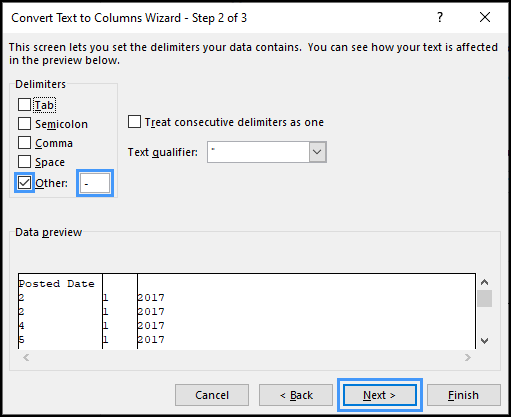Click the help question mark icon
511x417 pixels.
pyautogui.click(x=440, y=17)
